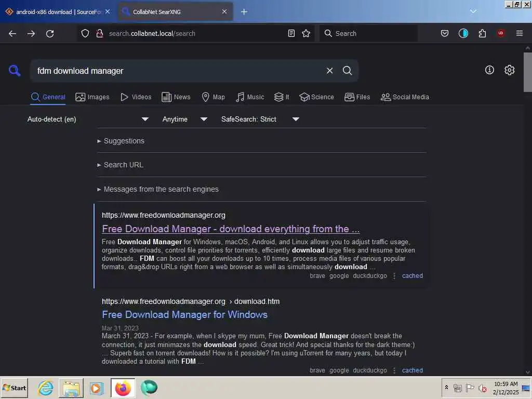The height and width of the screenshot is (399, 532).
Task: Click Firefox icon in the taskbar
Action: [x=123, y=388]
